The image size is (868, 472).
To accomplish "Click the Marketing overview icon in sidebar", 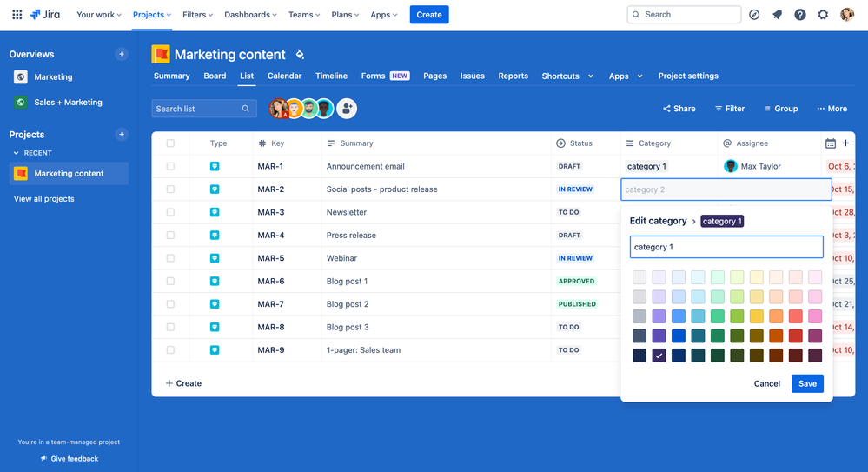I will click(x=21, y=77).
